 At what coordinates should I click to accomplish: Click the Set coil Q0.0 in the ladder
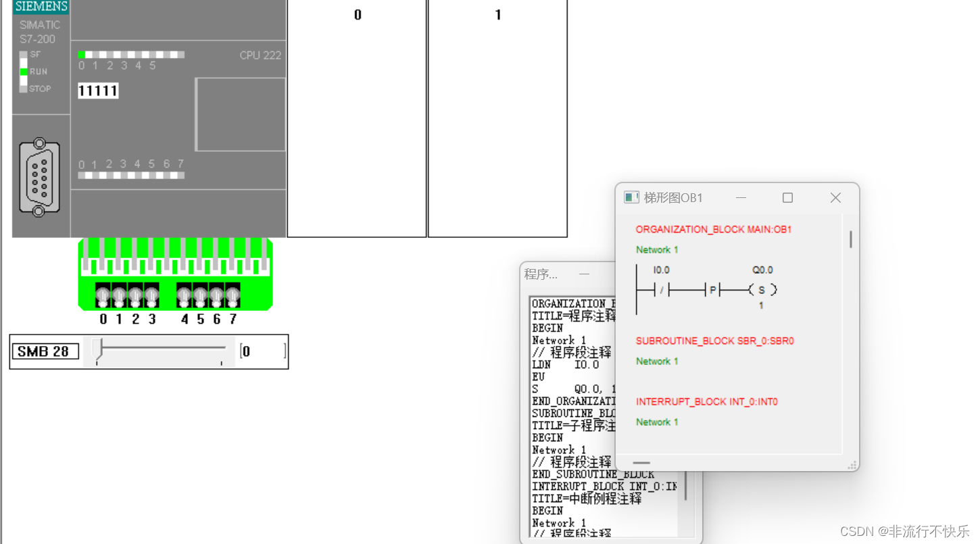(762, 290)
